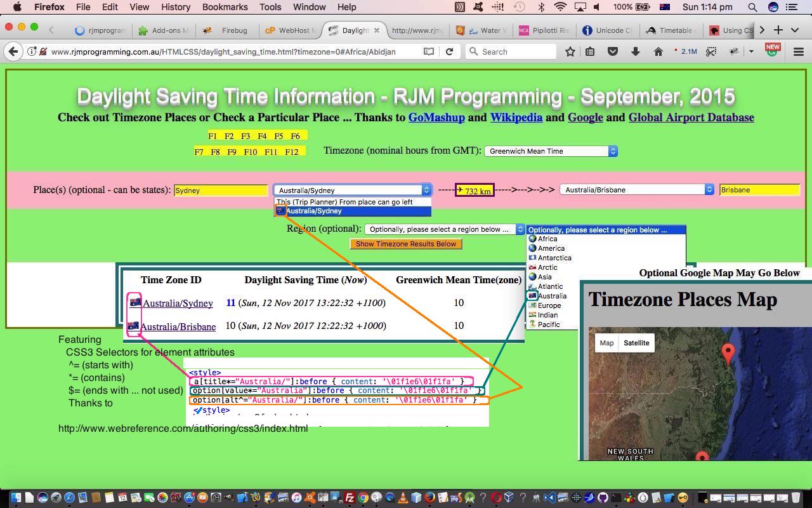Click the 732 km distance button

coord(475,190)
